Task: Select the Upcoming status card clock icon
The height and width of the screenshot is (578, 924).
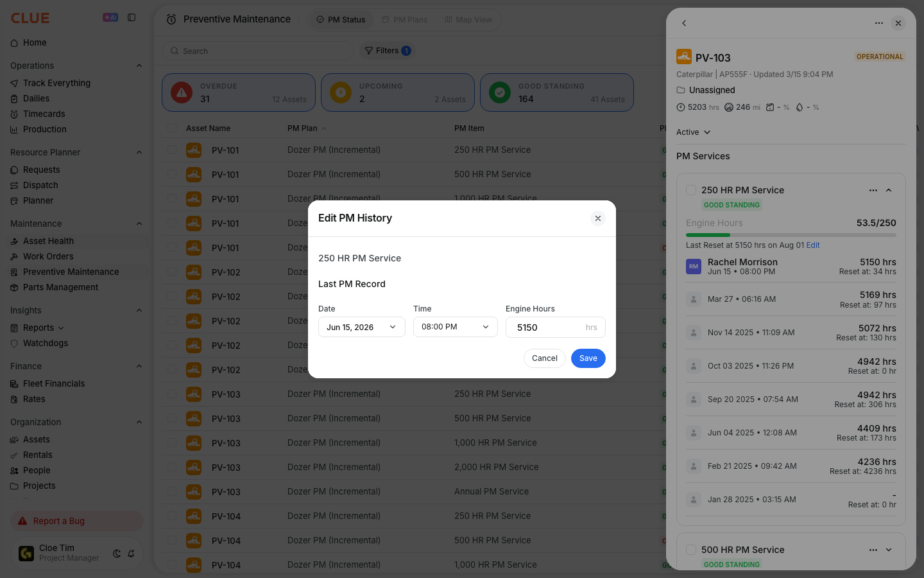Action: pyautogui.click(x=341, y=92)
